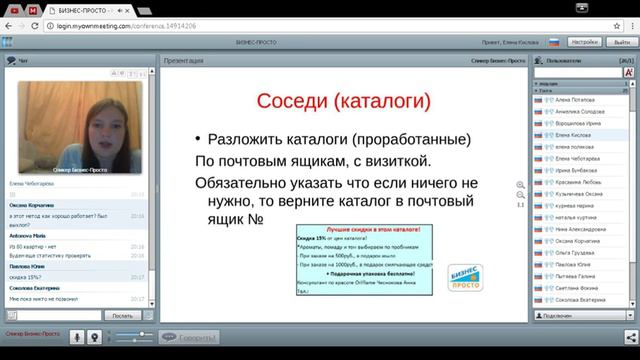Screen dimensions: 640x360
Task: Open the Настройки settings button
Action: 584,42
